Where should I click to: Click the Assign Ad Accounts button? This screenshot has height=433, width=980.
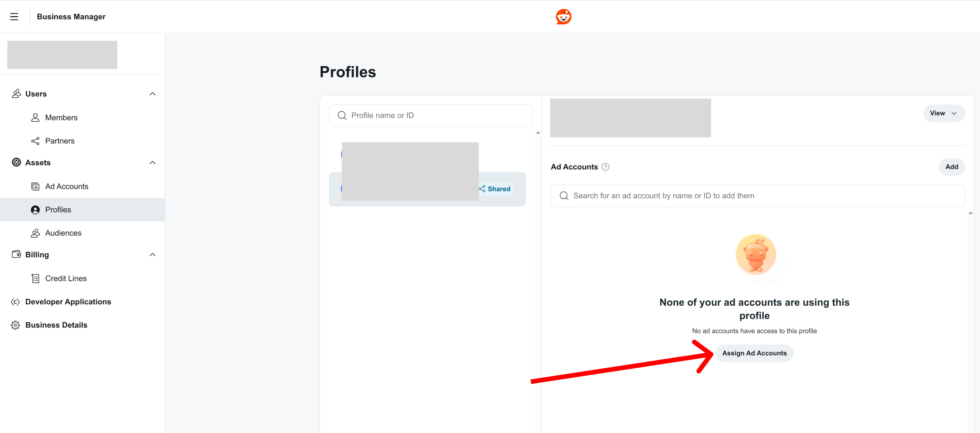(754, 353)
